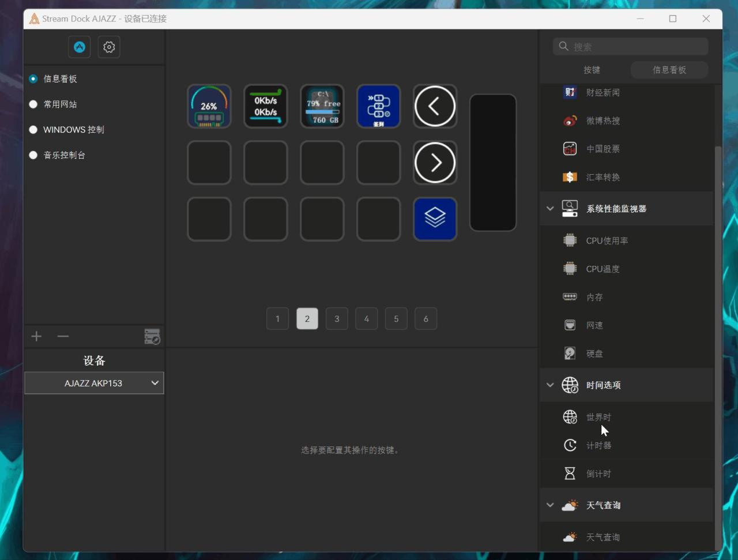The image size is (738, 560).
Task: Select the 信息看板 profile radio button
Action: [33, 79]
